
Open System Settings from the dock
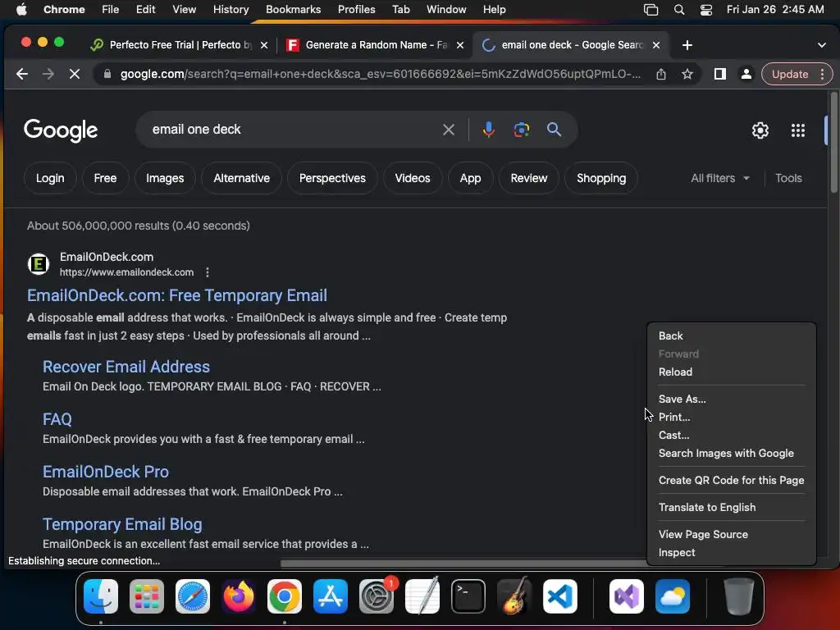(376, 596)
